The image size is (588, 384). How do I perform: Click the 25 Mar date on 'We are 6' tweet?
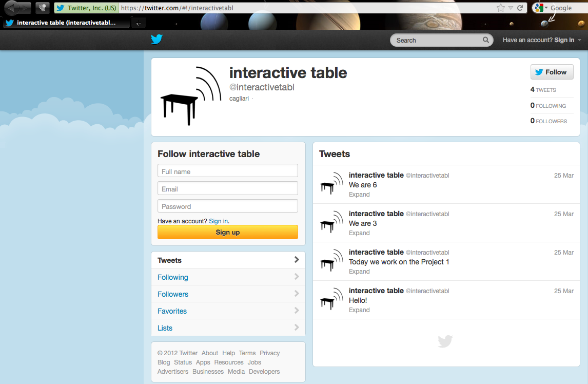tap(563, 175)
